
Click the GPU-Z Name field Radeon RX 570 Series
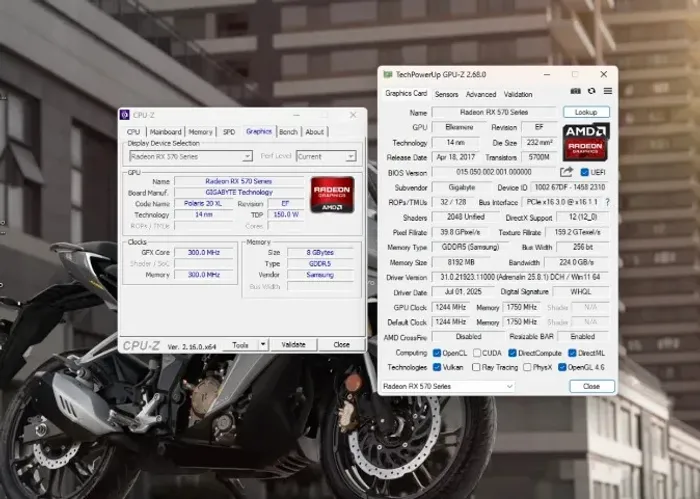click(494, 112)
